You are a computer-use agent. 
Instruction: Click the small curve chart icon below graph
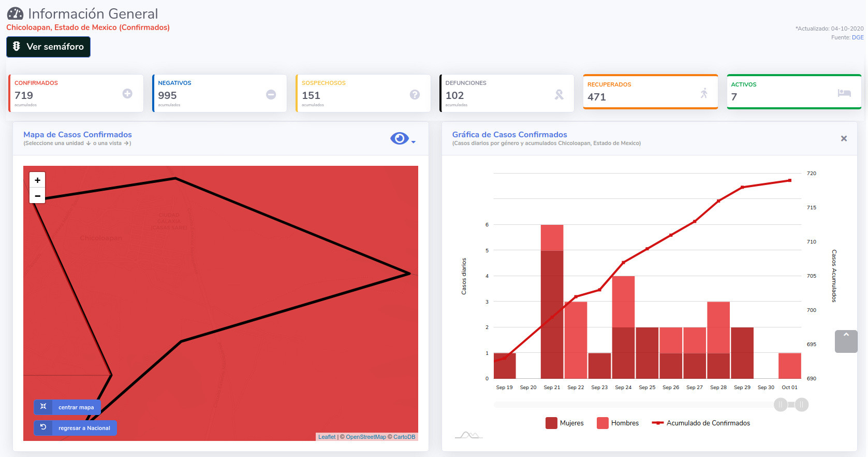pyautogui.click(x=468, y=435)
